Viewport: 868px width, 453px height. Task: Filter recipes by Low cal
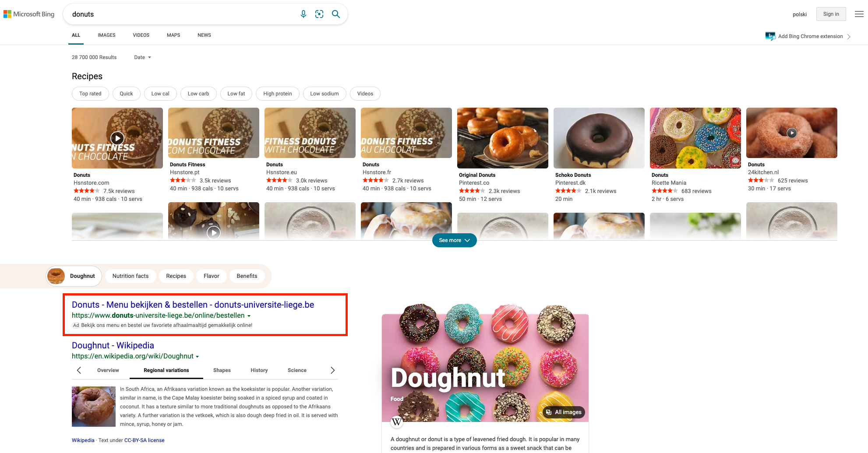point(160,94)
